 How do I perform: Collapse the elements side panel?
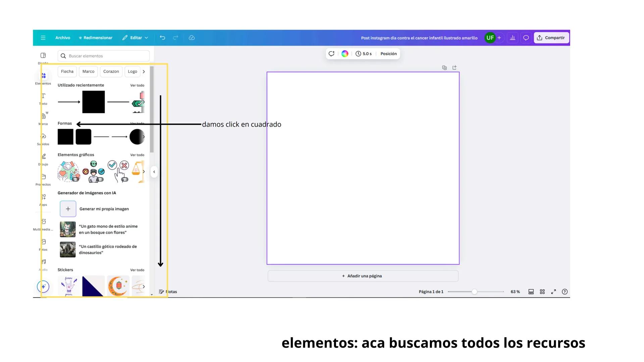point(154,172)
